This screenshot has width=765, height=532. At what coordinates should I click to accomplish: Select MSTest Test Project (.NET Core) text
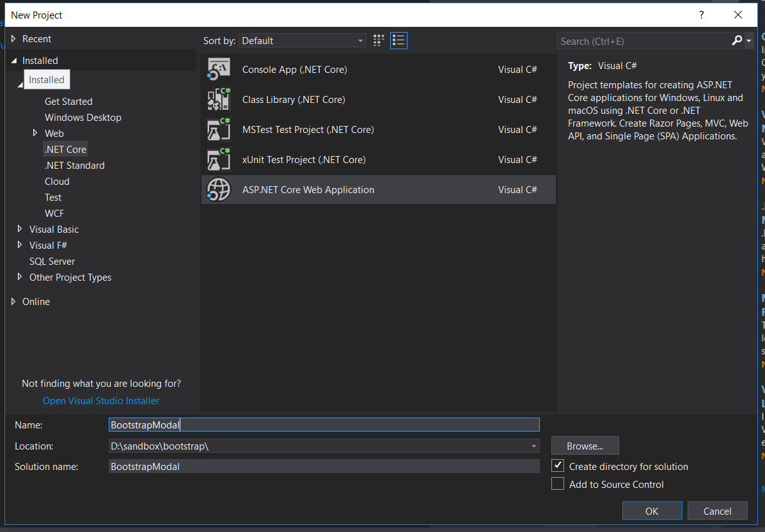(x=308, y=130)
